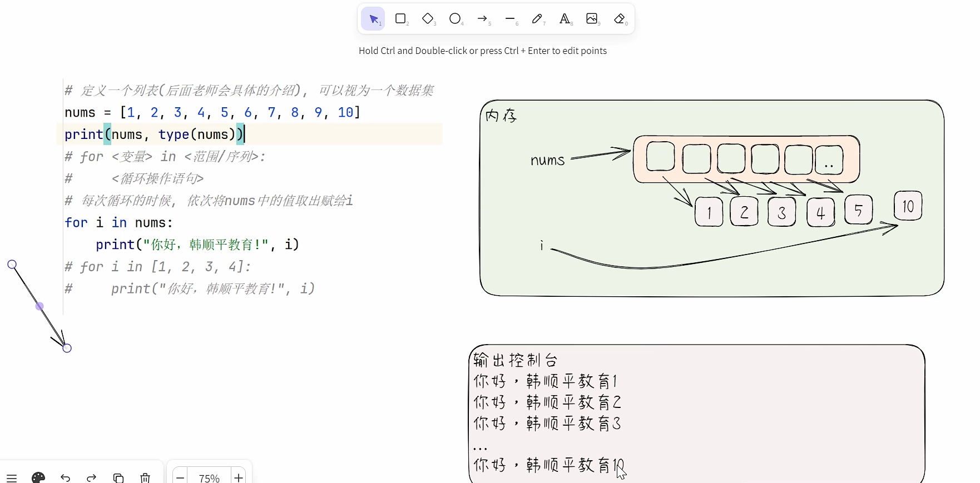Click the code line 'nums = [1, 2, 3...]'
The height and width of the screenshot is (483, 980).
click(x=212, y=113)
